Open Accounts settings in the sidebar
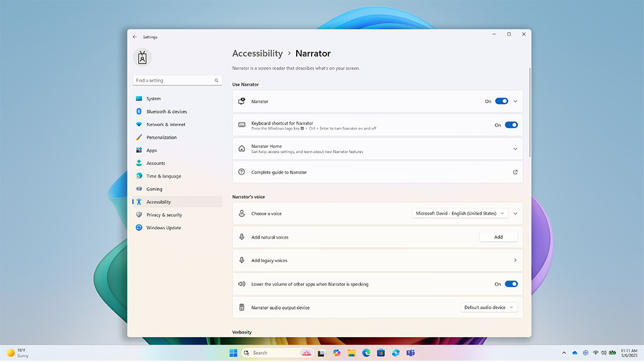This screenshot has height=362, width=644. 177,163
